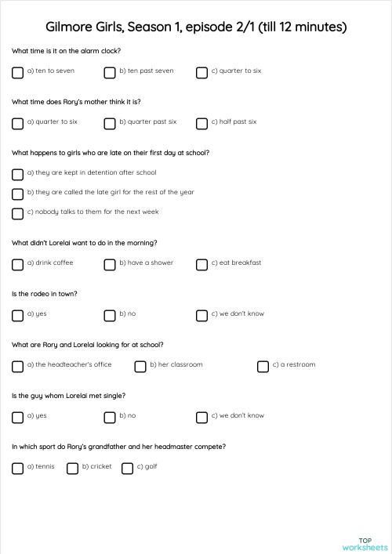This screenshot has height=554, width=392.
Task: Check 'yes' under the rodeo question
Action: pos(18,316)
